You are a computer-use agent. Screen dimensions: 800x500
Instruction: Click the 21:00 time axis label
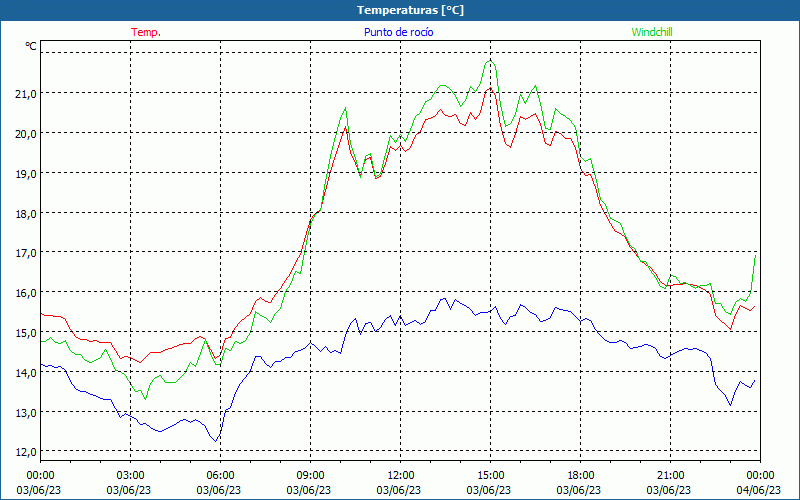[x=670, y=475]
